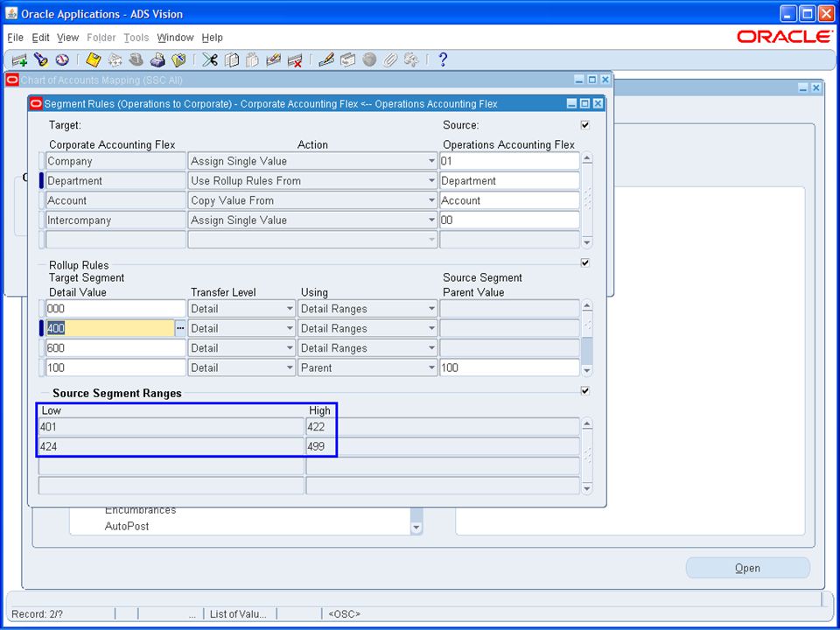Click scroll down arrow of background AutoPost list
The width and height of the screenshot is (840, 630).
click(416, 528)
